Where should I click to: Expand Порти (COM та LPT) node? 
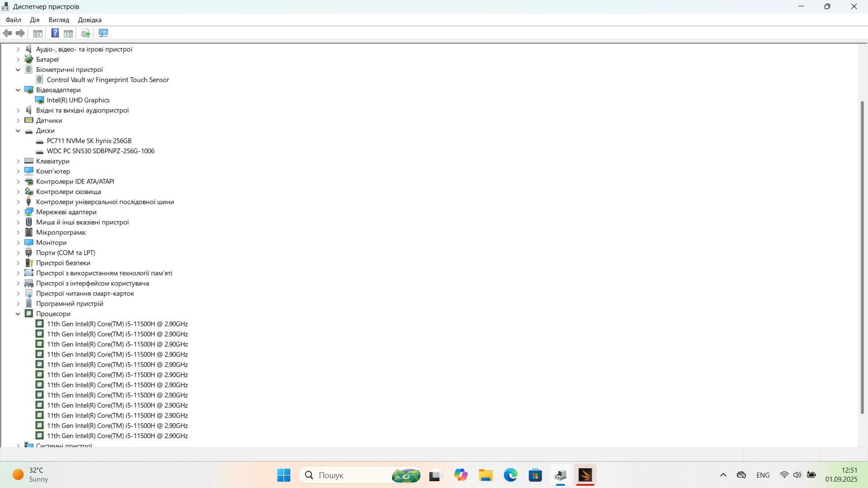point(18,253)
